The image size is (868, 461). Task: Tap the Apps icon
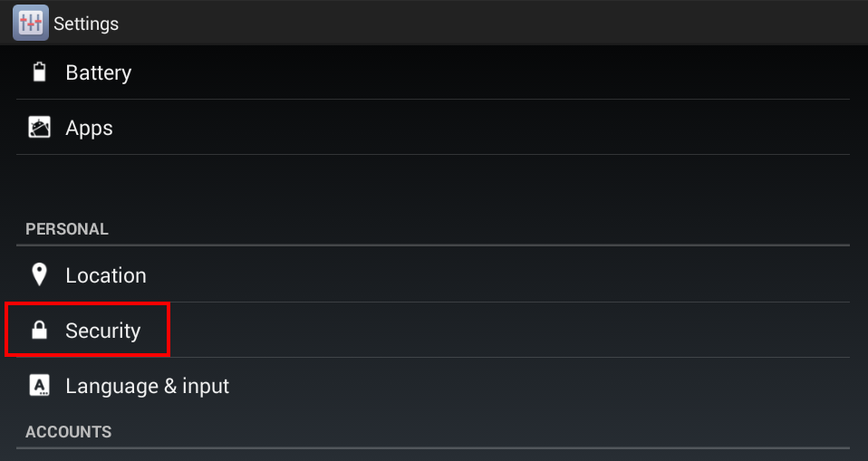click(x=39, y=128)
